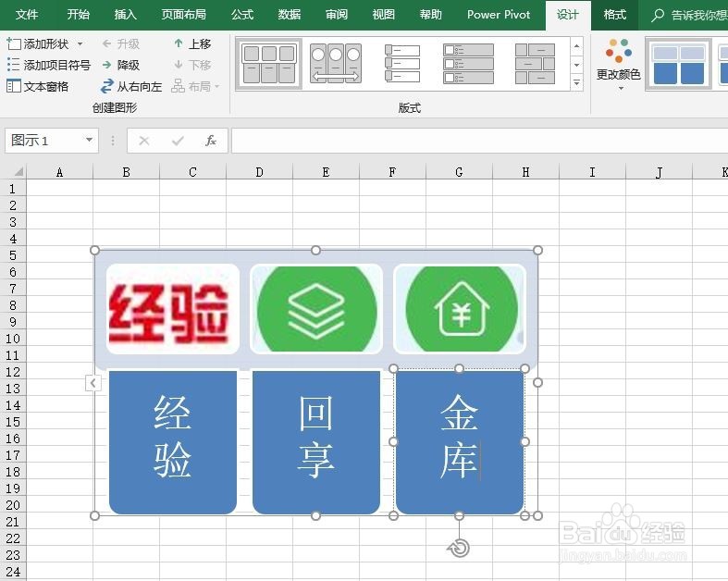The width and height of the screenshot is (728, 581).
Task: Switch to the 数据 (Data) tab
Action: 290,15
